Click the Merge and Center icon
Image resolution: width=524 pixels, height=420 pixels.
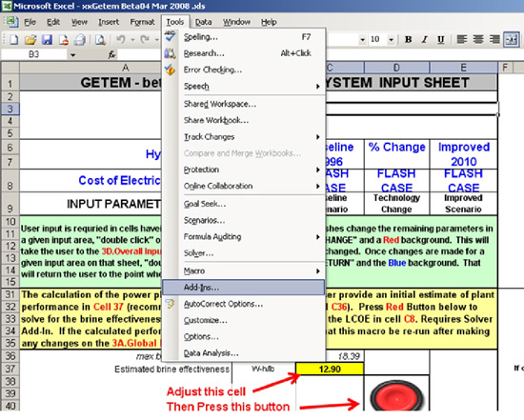click(x=512, y=40)
